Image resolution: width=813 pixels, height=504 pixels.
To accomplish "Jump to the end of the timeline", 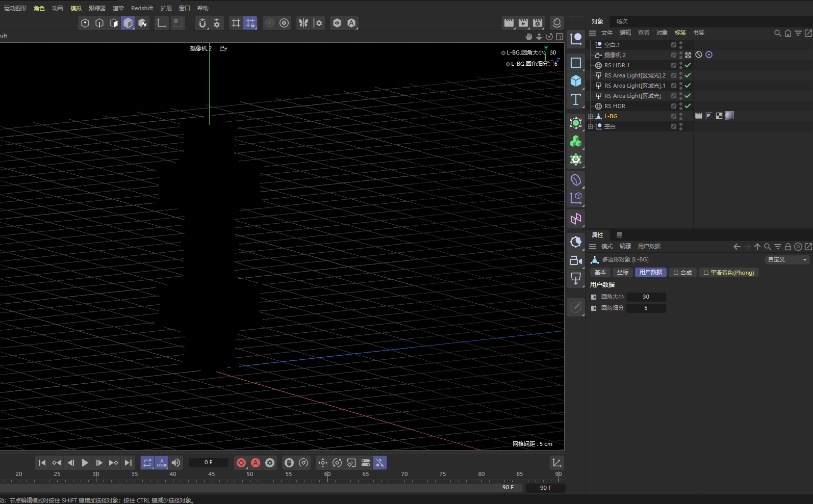I will [x=128, y=463].
